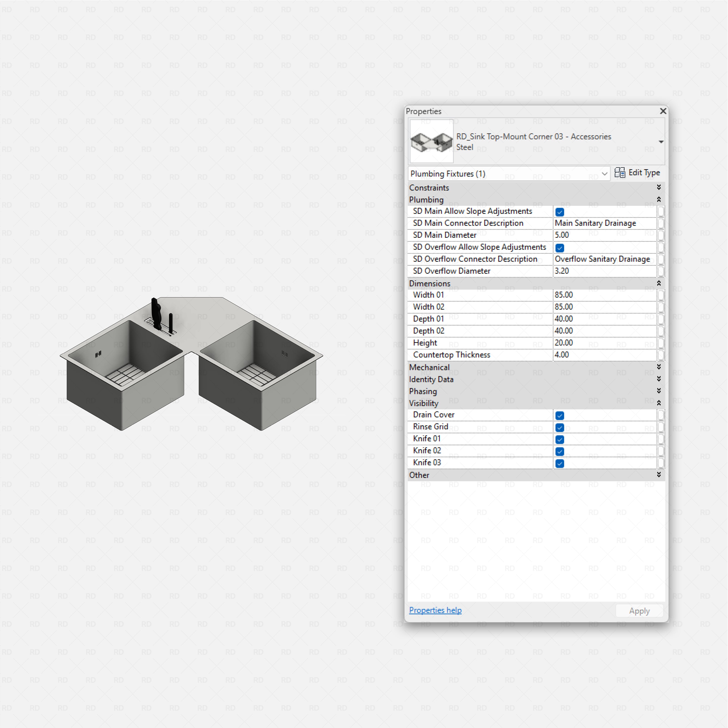Uncheck the Drain Cover visibility checkbox

[560, 415]
